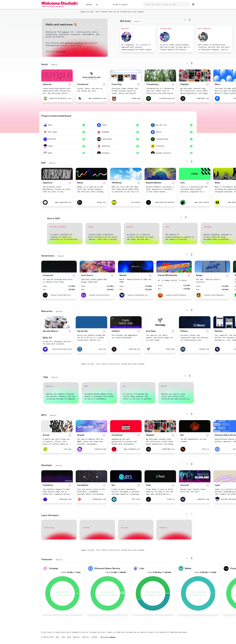Advance the Developer carousel right

point(192,464)
